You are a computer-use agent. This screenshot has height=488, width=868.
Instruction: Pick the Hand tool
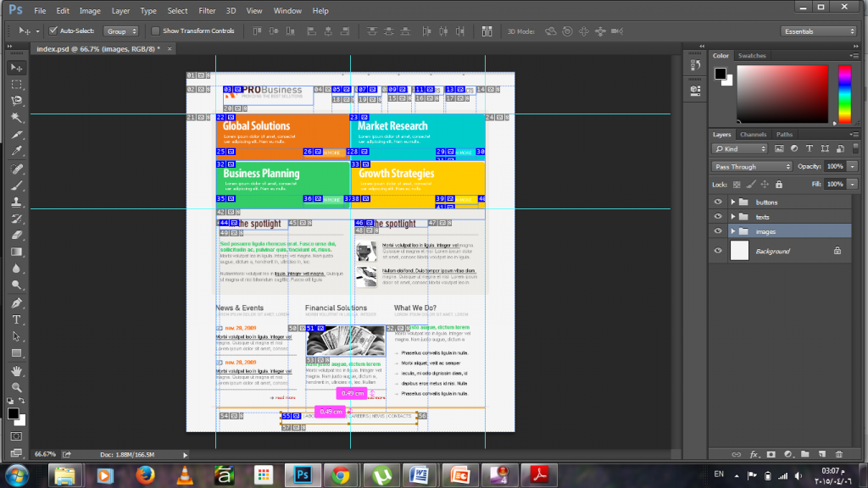pos(17,371)
